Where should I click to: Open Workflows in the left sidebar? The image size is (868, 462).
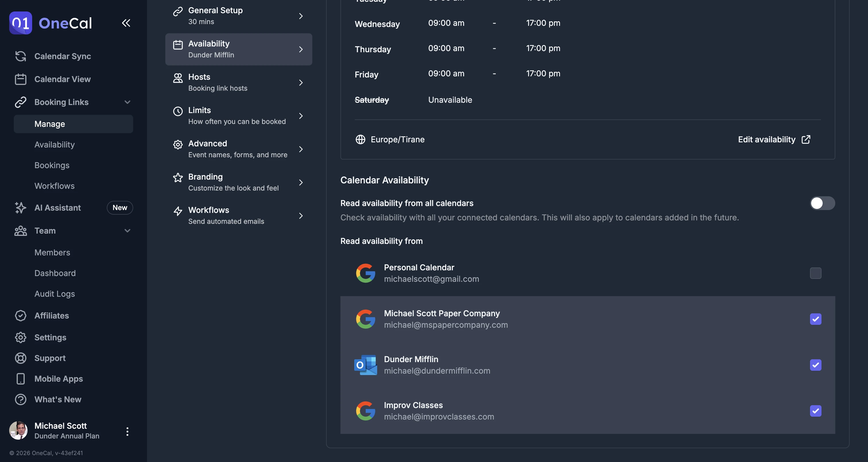click(x=55, y=186)
